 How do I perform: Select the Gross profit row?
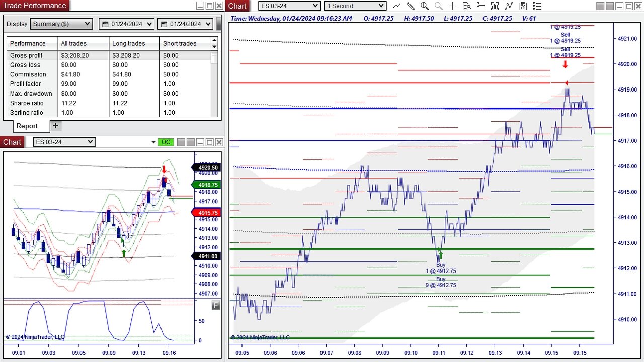click(x=109, y=55)
